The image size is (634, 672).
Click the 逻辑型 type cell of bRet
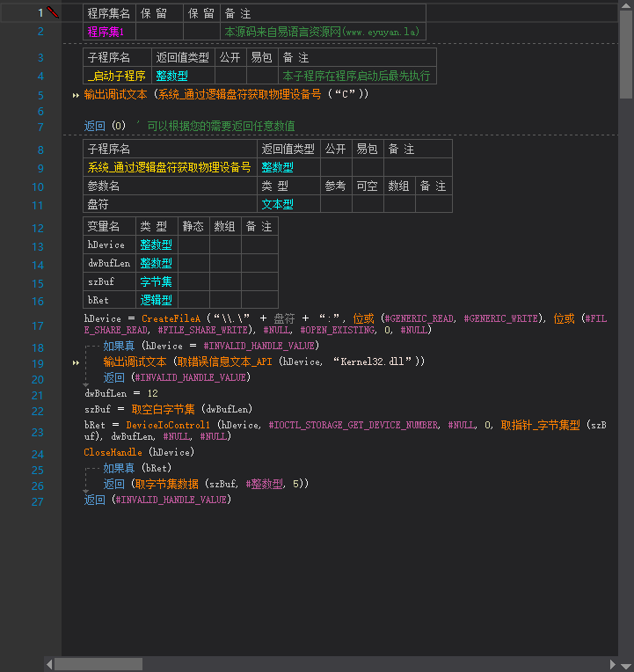point(157,300)
